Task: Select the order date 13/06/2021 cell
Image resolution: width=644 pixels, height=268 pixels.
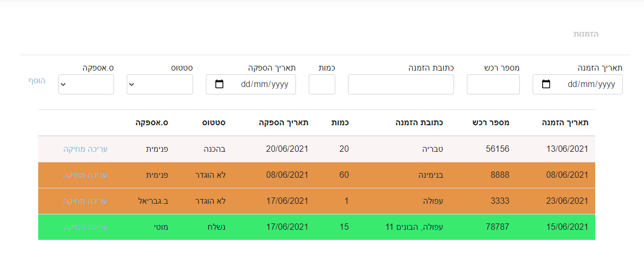Action: click(567, 149)
